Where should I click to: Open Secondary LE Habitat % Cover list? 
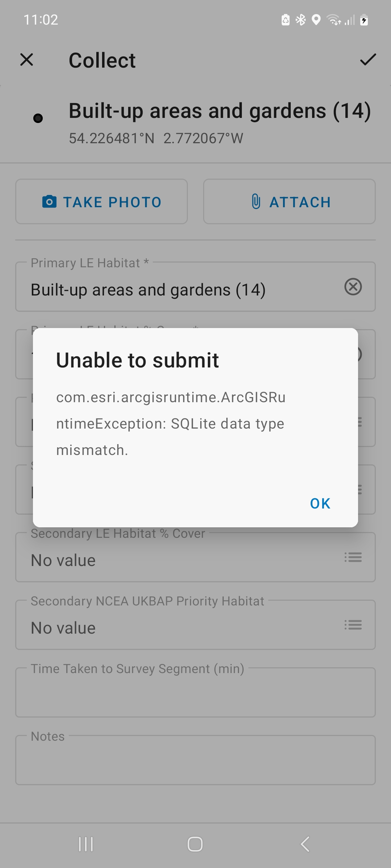(353, 557)
